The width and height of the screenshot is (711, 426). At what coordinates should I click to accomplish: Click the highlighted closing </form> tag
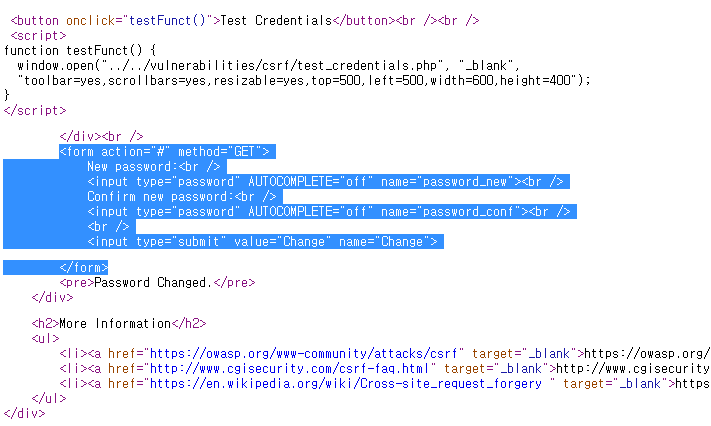(84, 268)
